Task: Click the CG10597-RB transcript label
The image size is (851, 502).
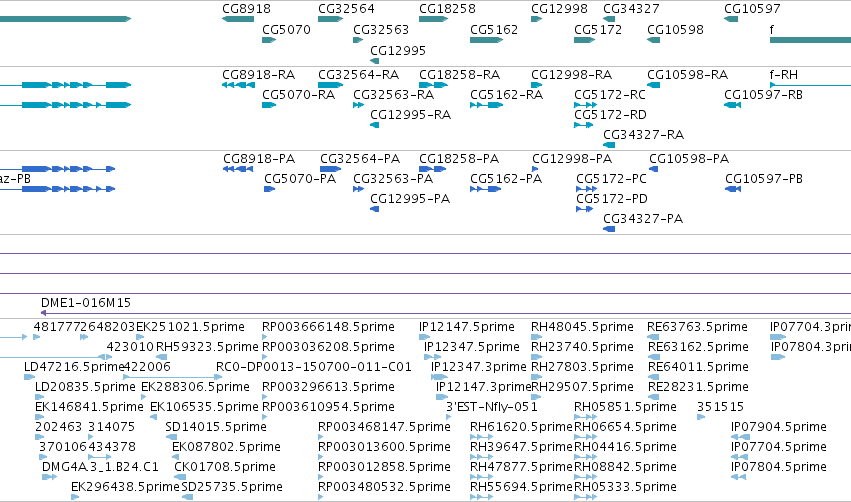Action: (763, 94)
